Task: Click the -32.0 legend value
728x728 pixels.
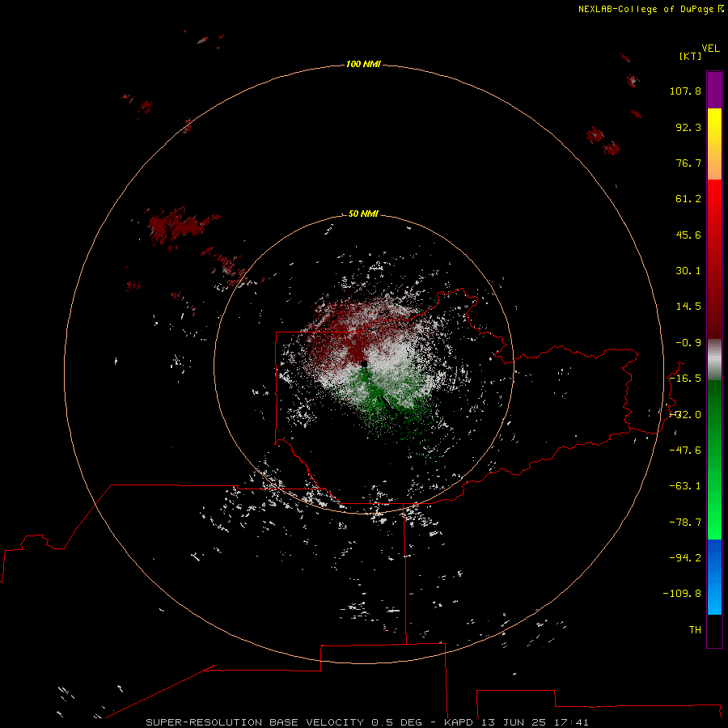Action: (x=685, y=415)
